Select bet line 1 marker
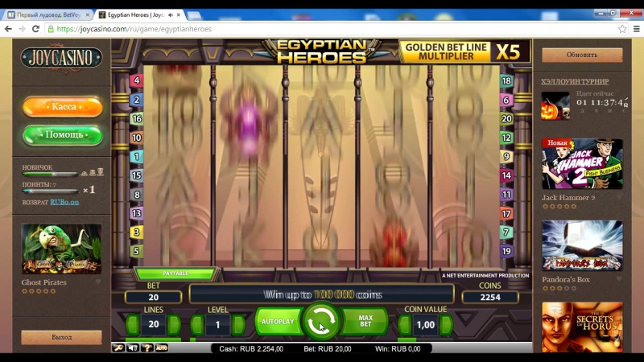 tap(136, 156)
